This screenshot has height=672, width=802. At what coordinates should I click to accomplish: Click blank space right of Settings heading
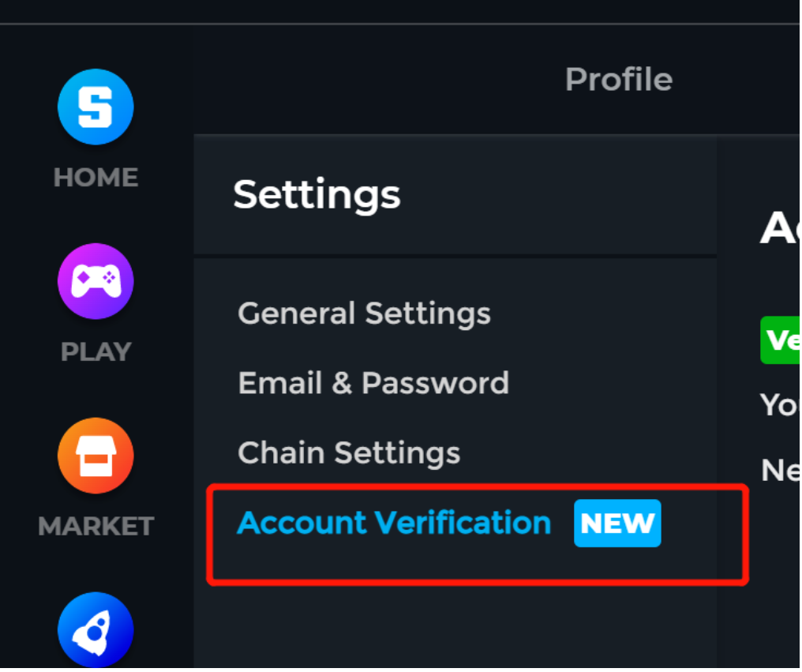tap(557, 195)
